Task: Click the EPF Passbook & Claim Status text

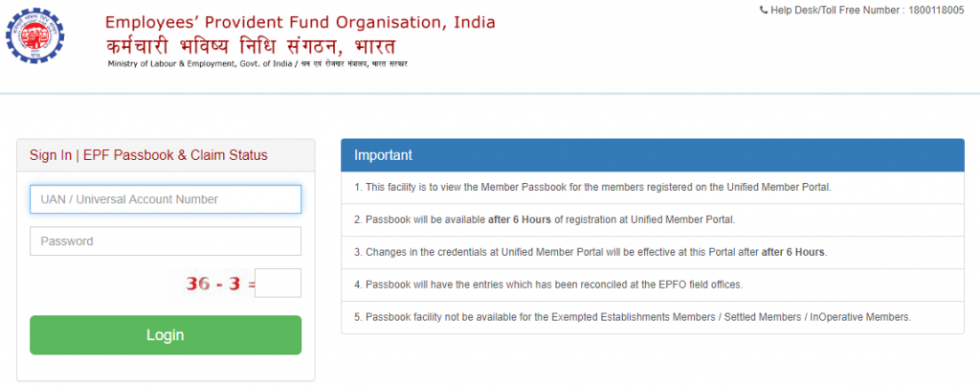Action: point(176,155)
